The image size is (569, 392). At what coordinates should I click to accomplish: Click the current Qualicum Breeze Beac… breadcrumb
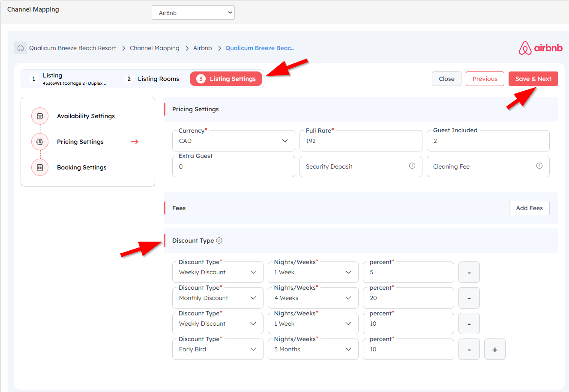pos(260,48)
